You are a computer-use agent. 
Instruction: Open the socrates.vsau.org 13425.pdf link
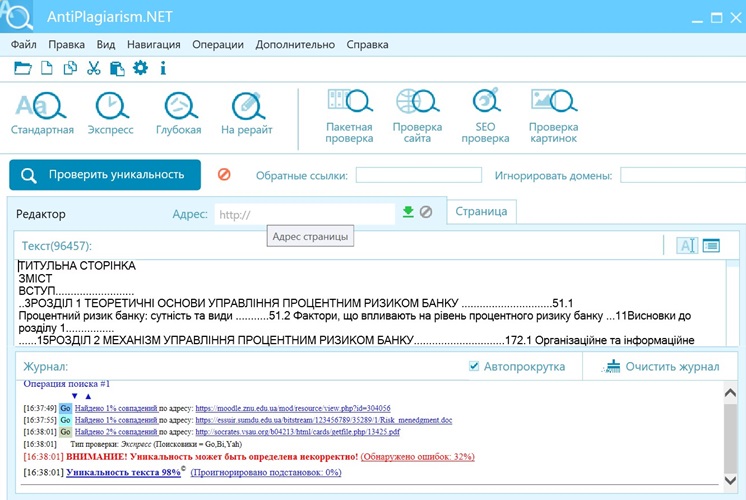click(x=297, y=432)
